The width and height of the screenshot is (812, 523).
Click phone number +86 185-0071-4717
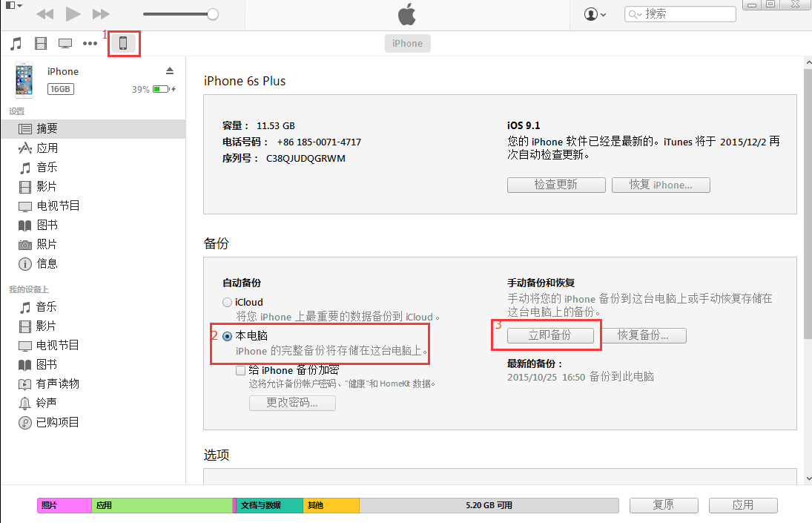[x=319, y=142]
